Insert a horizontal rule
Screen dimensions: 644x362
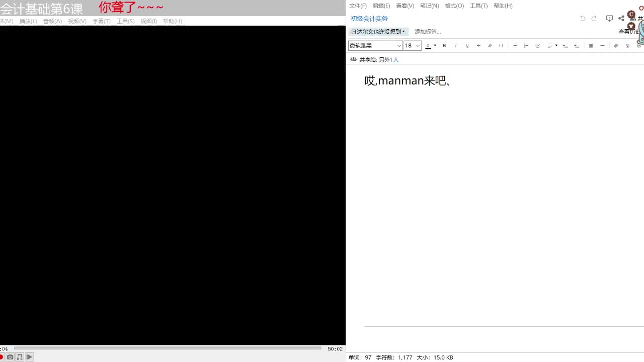tap(602, 45)
